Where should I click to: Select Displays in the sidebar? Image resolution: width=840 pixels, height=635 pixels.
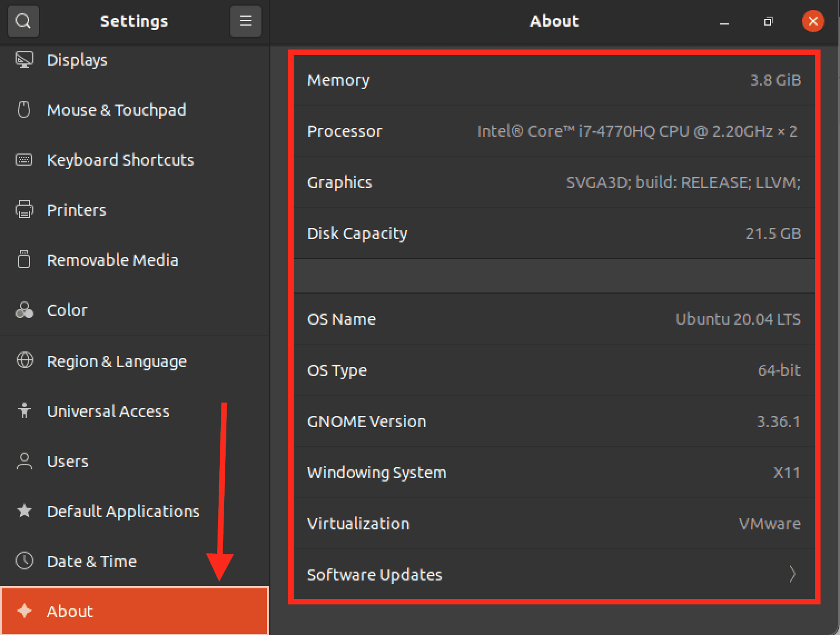point(135,59)
